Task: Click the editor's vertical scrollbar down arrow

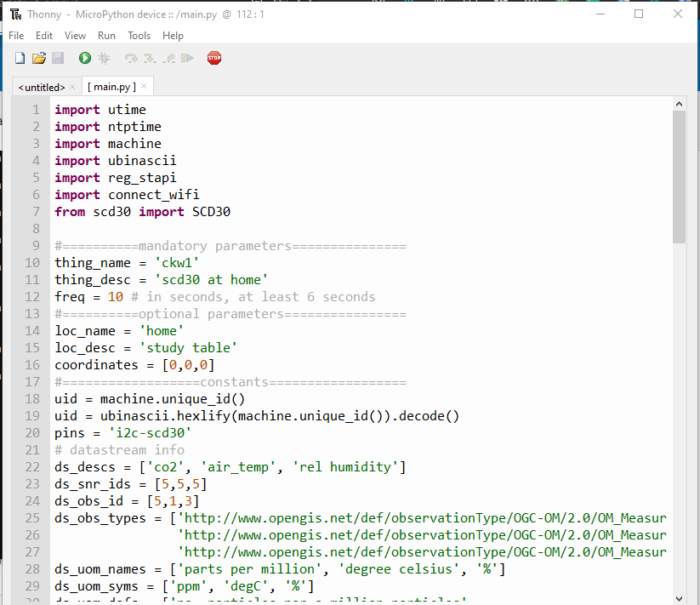Action: coord(679,598)
